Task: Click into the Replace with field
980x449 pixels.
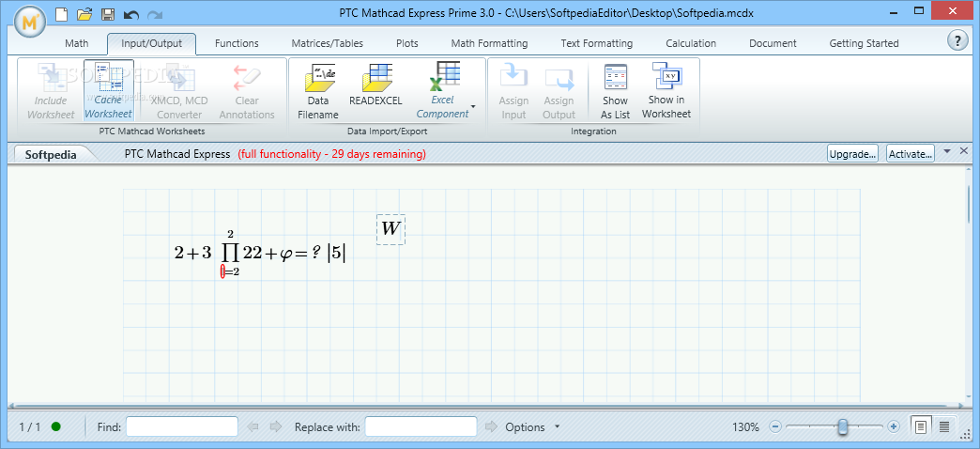Action: (x=421, y=426)
